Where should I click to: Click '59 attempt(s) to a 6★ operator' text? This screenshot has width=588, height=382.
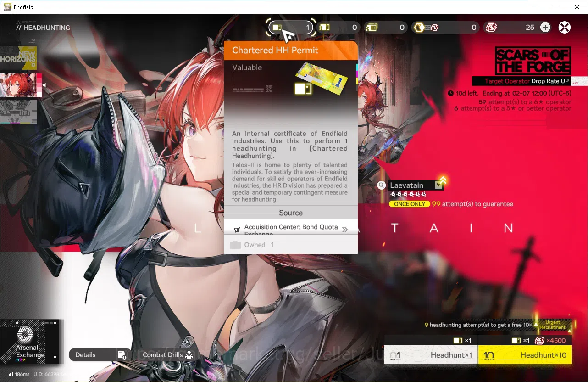coord(525,102)
